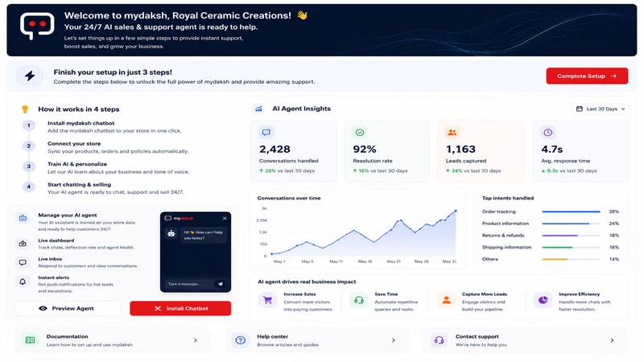644x362 pixels.
Task: Click the Manage your AI agent robot icon
Action: [x=23, y=218]
